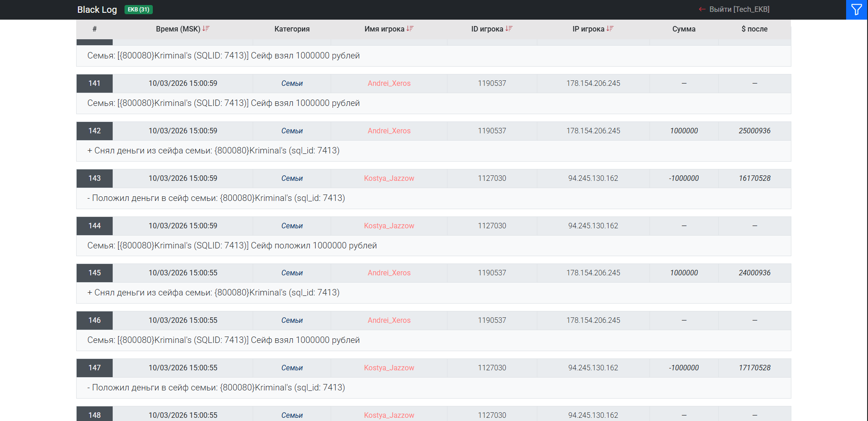Click the EKB (31) server badge
868x421 pixels.
tap(139, 10)
